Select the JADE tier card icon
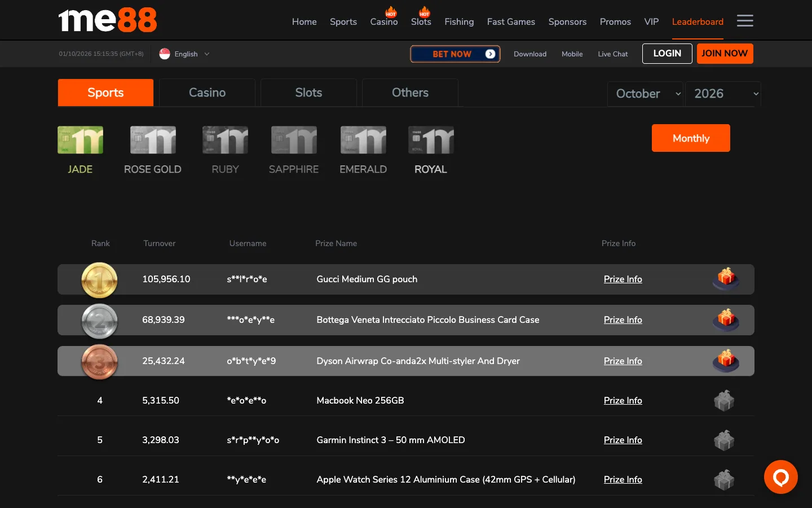 point(80,140)
